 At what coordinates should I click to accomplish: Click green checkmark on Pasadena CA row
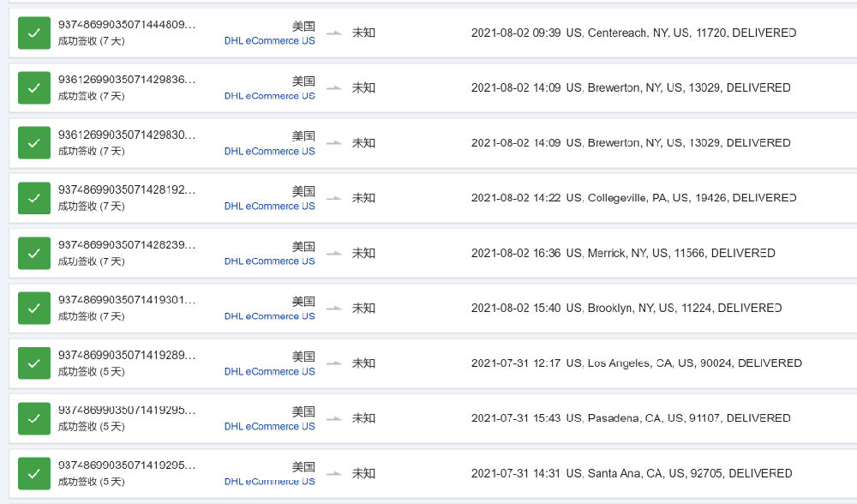pos(34,418)
